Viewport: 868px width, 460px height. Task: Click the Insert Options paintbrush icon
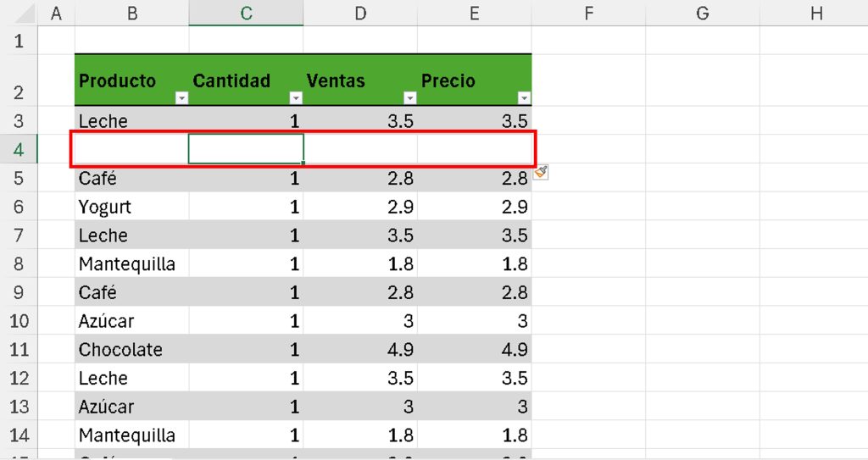pos(542,172)
